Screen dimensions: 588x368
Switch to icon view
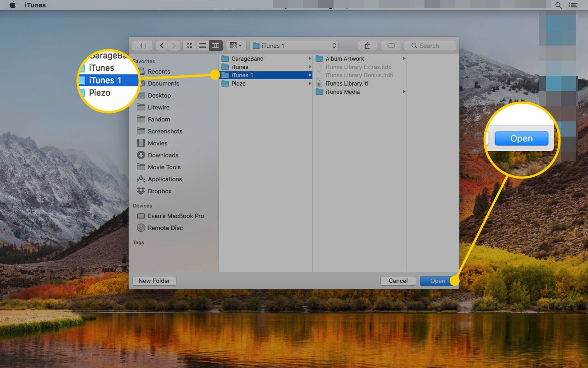point(189,46)
